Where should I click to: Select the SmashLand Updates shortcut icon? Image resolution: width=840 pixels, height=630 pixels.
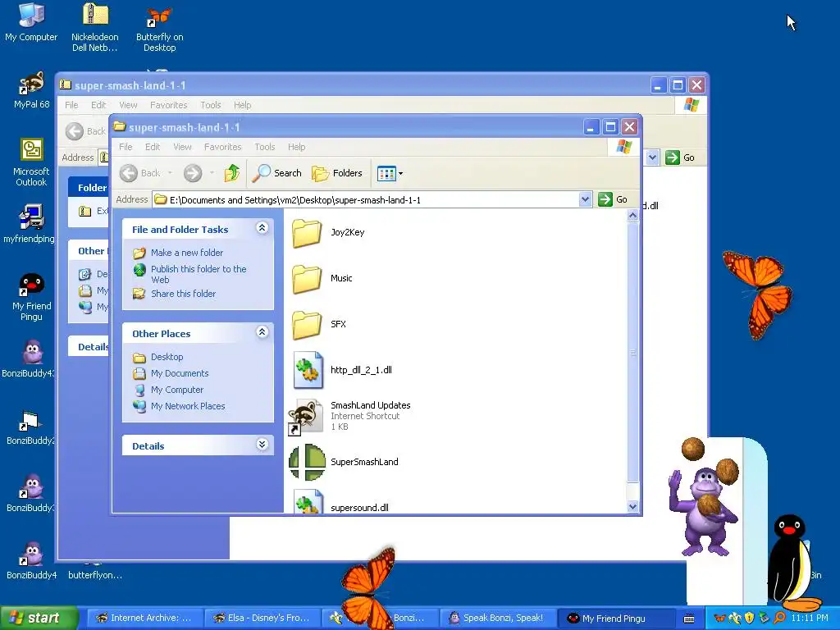pos(306,416)
